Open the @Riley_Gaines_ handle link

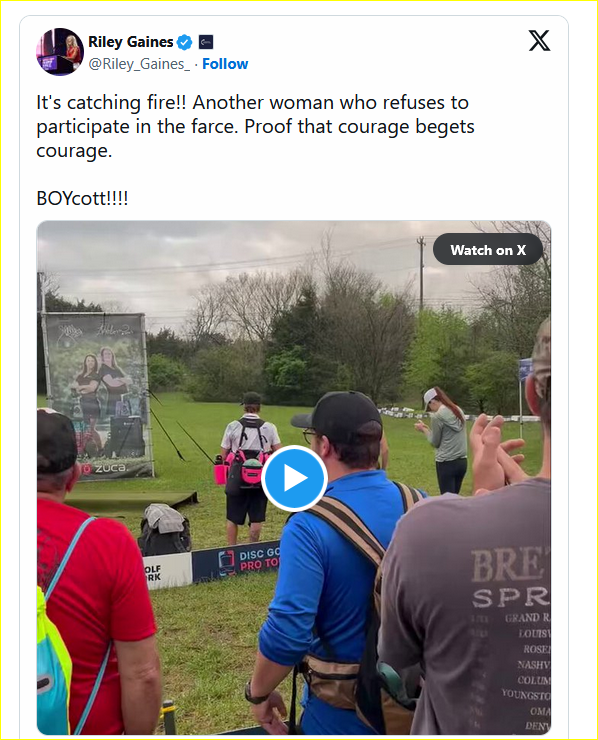tap(139, 64)
